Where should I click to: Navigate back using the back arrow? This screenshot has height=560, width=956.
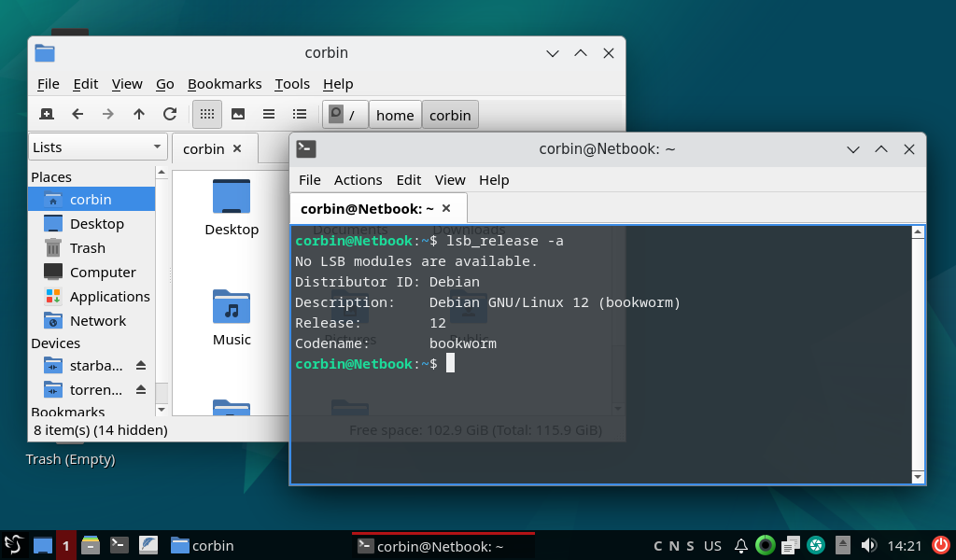tap(77, 113)
